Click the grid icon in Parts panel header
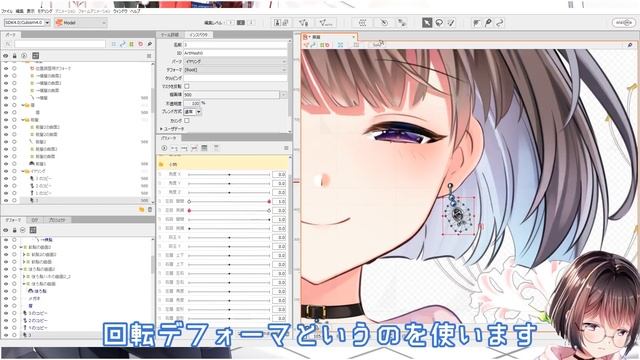 tap(36, 56)
